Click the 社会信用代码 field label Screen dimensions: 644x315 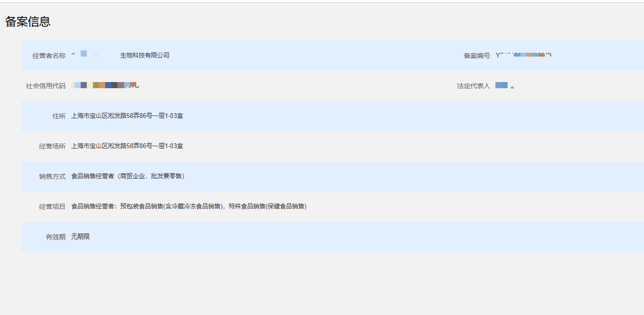[46, 86]
